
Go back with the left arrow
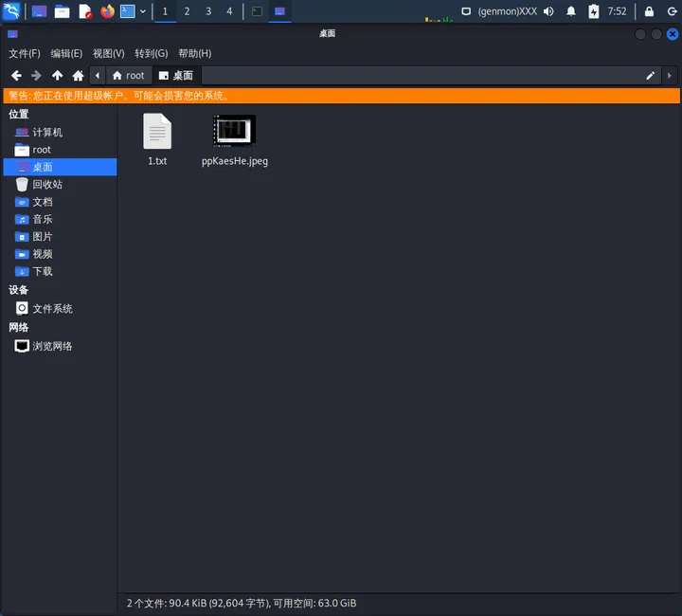point(16,76)
